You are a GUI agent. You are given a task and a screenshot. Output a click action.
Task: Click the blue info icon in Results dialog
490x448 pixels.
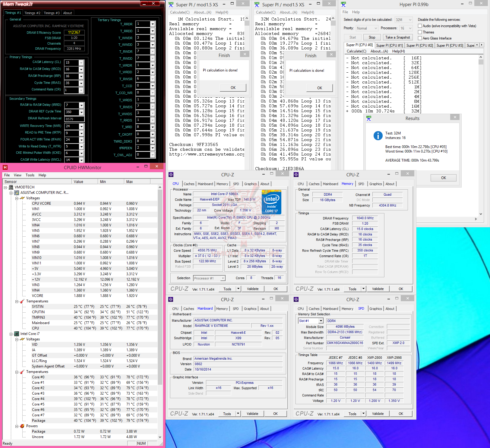click(378, 136)
